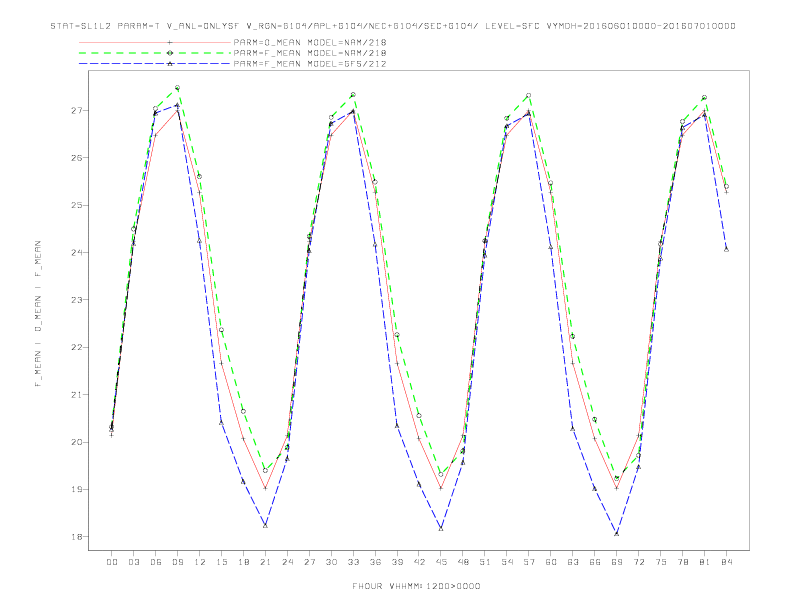The width and height of the screenshot is (792, 612).
Task: Select legend entry PARM=F_MEAN MODEL=GFS/212
Action: tap(310, 64)
